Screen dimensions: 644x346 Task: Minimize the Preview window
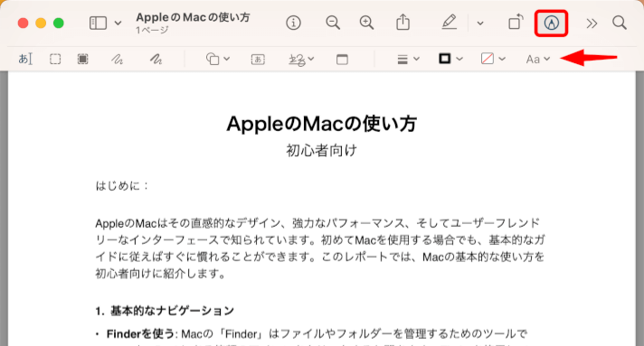[x=41, y=23]
